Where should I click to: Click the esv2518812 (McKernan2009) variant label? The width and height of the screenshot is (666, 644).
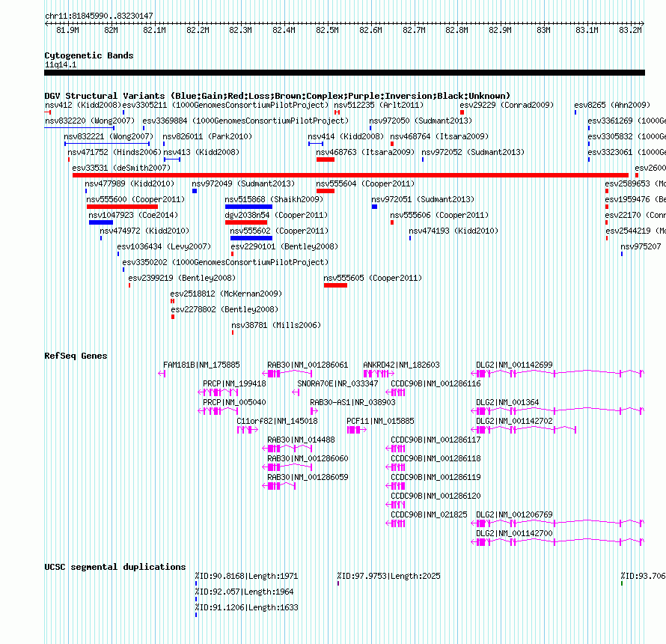coord(226,294)
